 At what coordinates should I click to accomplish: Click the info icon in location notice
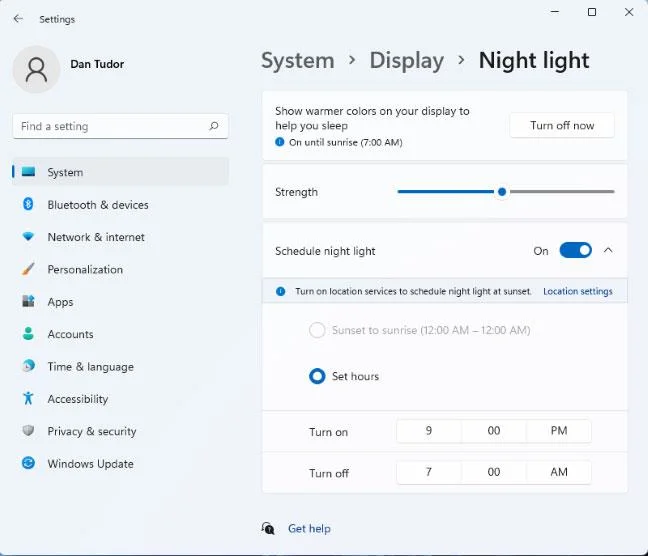pos(281,291)
